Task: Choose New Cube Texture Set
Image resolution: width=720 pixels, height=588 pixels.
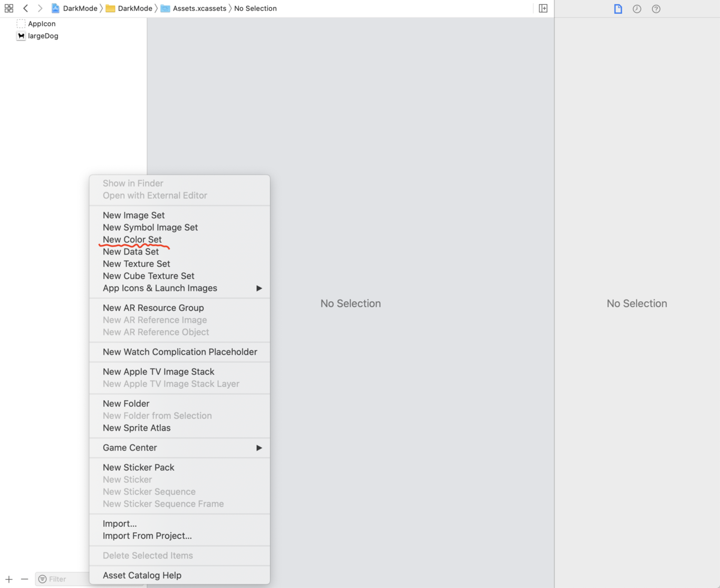Action: coord(179,276)
